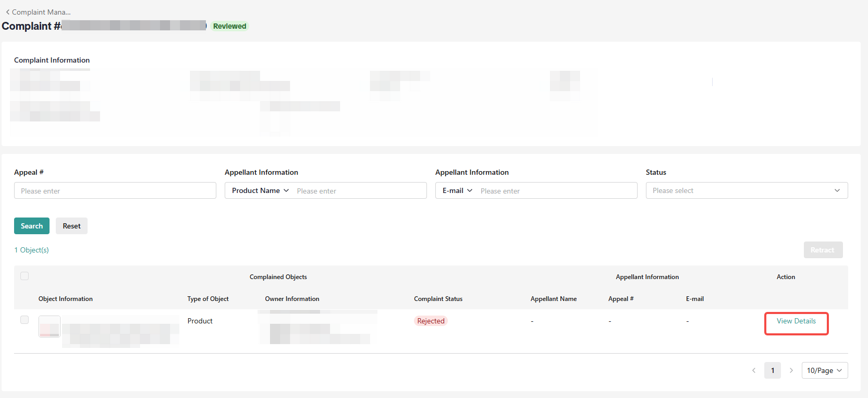The width and height of the screenshot is (868, 398).
Task: Click the Search button
Action: (32, 226)
